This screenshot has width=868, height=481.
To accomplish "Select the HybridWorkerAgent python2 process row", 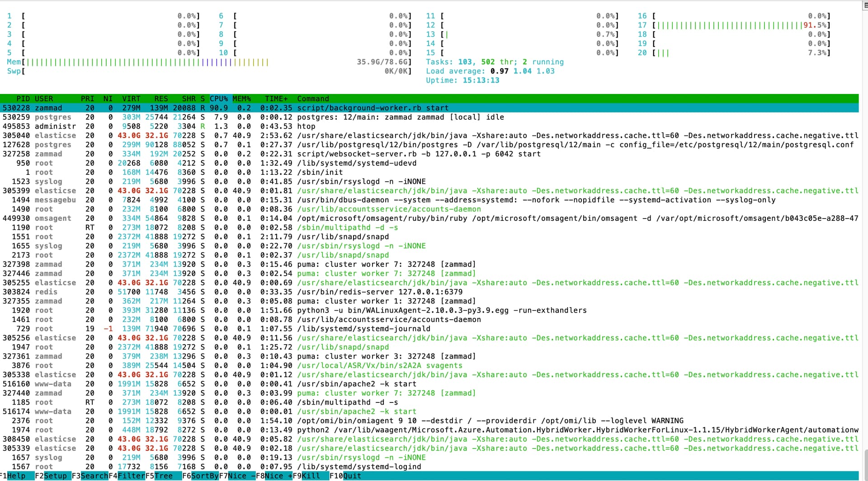I will pos(429,430).
